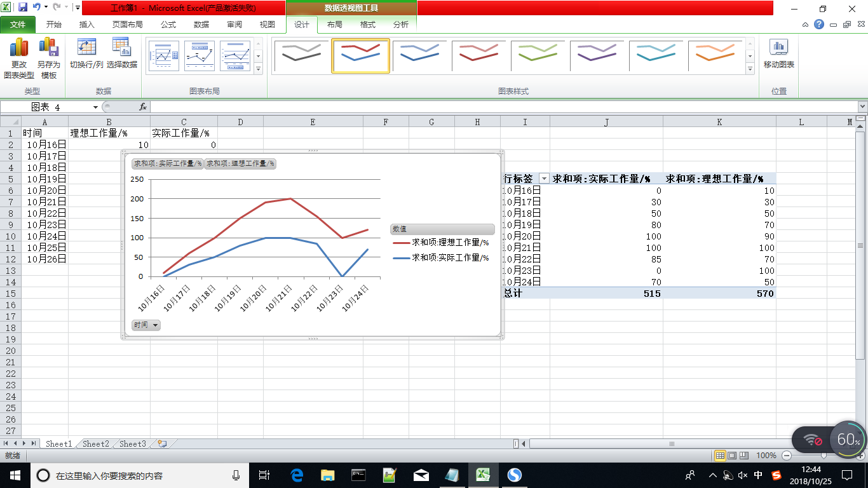The image size is (868, 488).
Task: Enable Page Layout view
Action: coord(731,456)
